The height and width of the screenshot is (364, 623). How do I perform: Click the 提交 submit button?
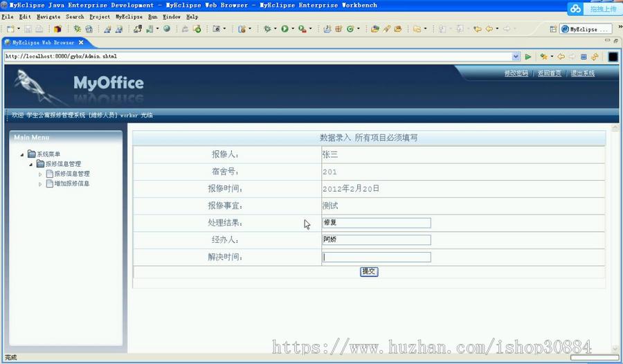[x=369, y=271]
